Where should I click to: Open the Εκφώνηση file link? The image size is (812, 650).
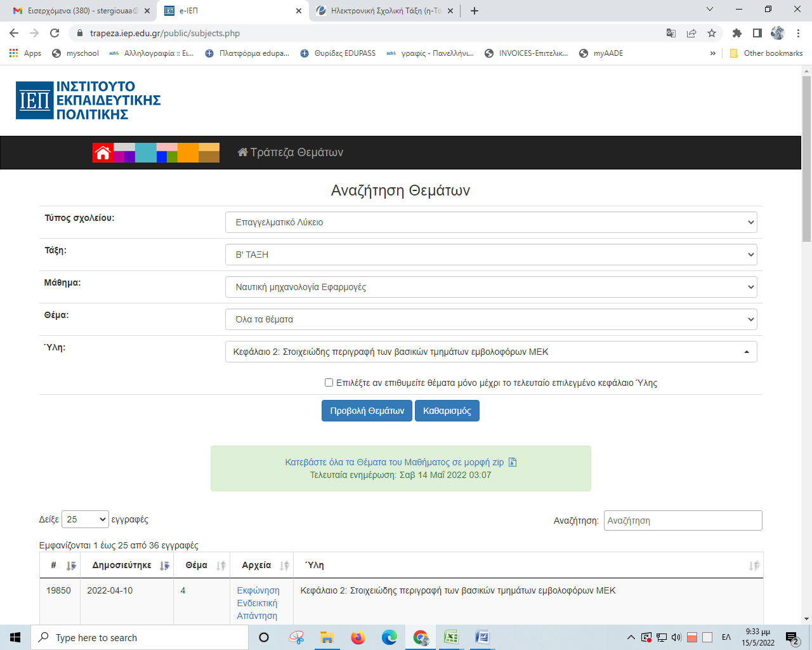click(x=258, y=590)
